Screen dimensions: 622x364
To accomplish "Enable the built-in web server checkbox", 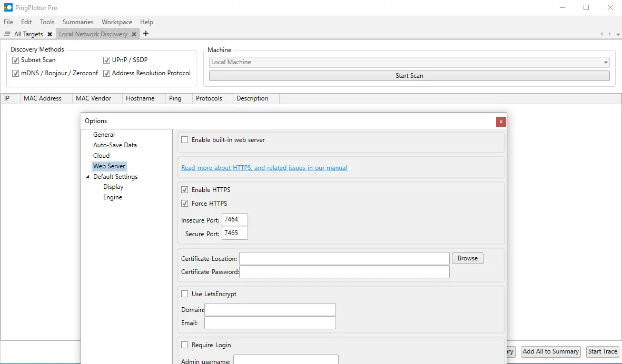I will pyautogui.click(x=185, y=140).
